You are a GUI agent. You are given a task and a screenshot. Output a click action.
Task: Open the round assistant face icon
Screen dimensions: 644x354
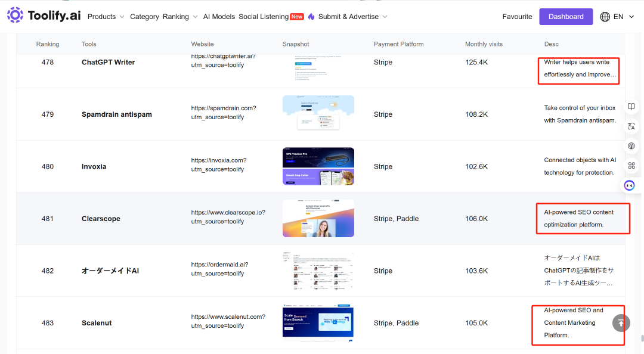tap(629, 185)
